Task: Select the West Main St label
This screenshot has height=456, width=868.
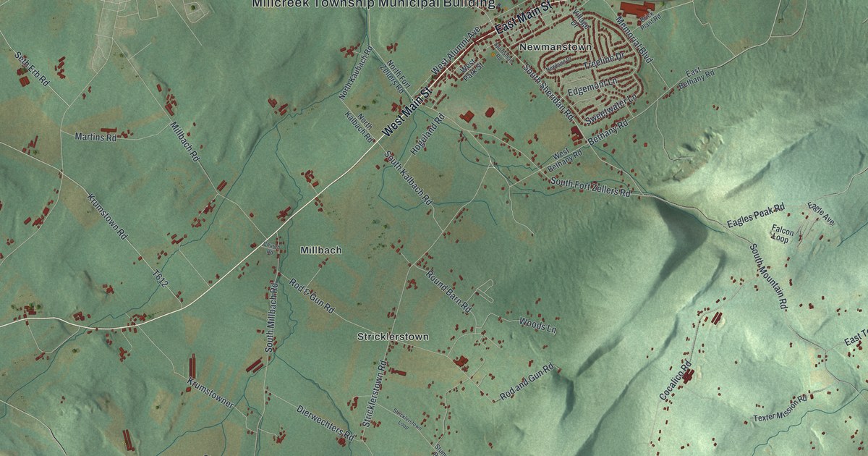Action: point(407,110)
